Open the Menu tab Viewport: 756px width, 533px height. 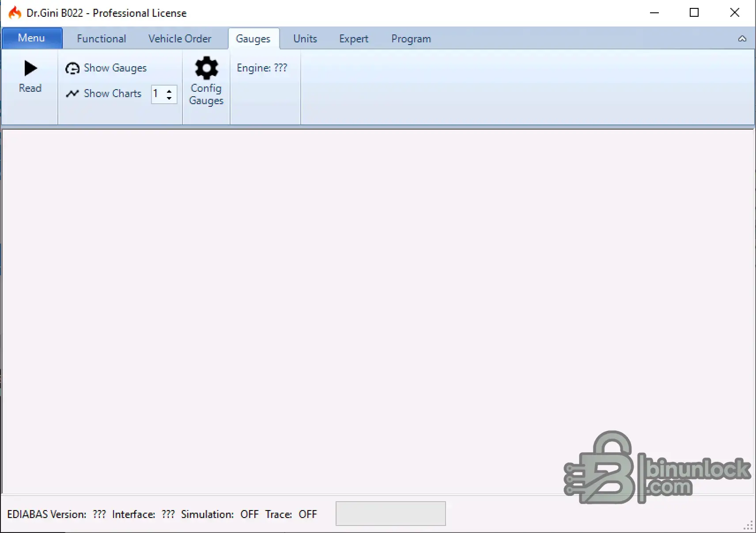pyautogui.click(x=32, y=38)
